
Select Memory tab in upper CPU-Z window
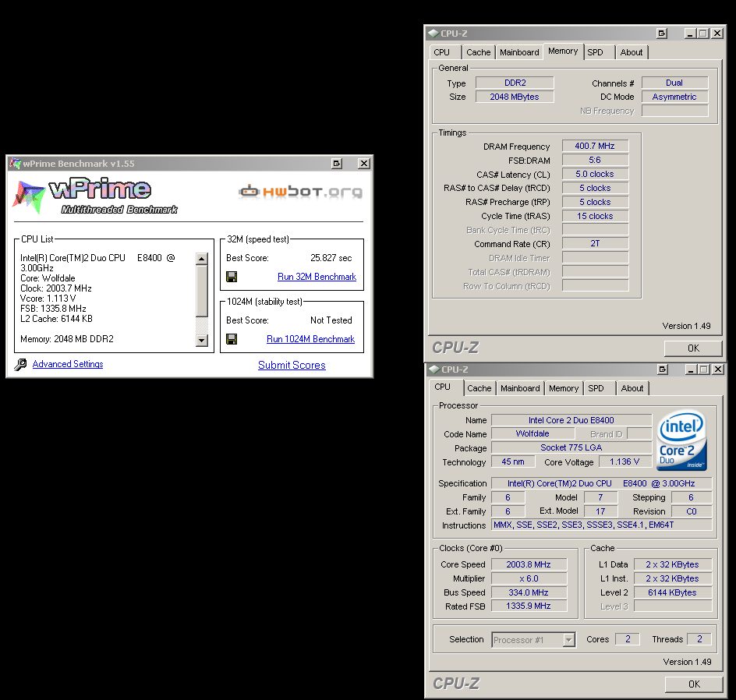(563, 51)
